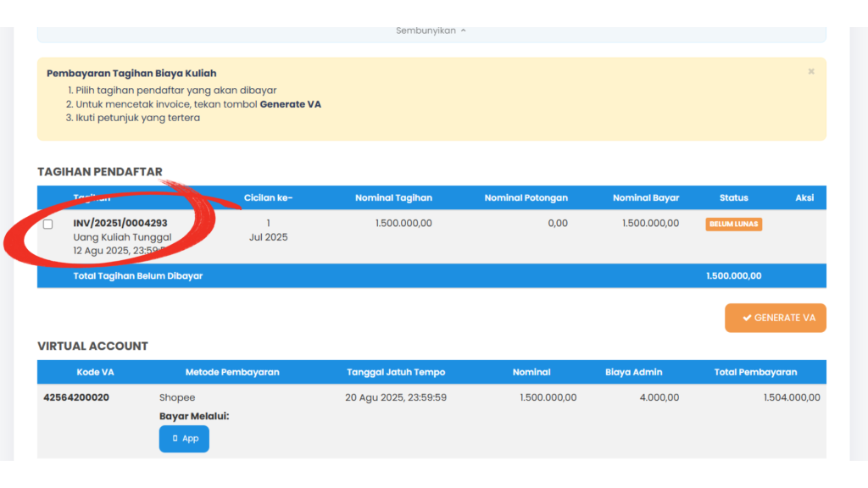
Task: Click the checkmark icon on Generate VA
Action: (x=747, y=318)
